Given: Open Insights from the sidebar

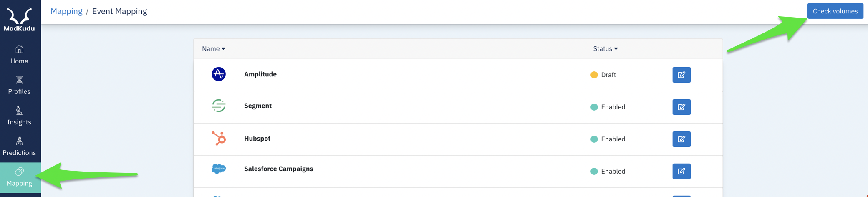Looking at the screenshot, I should pyautogui.click(x=19, y=116).
